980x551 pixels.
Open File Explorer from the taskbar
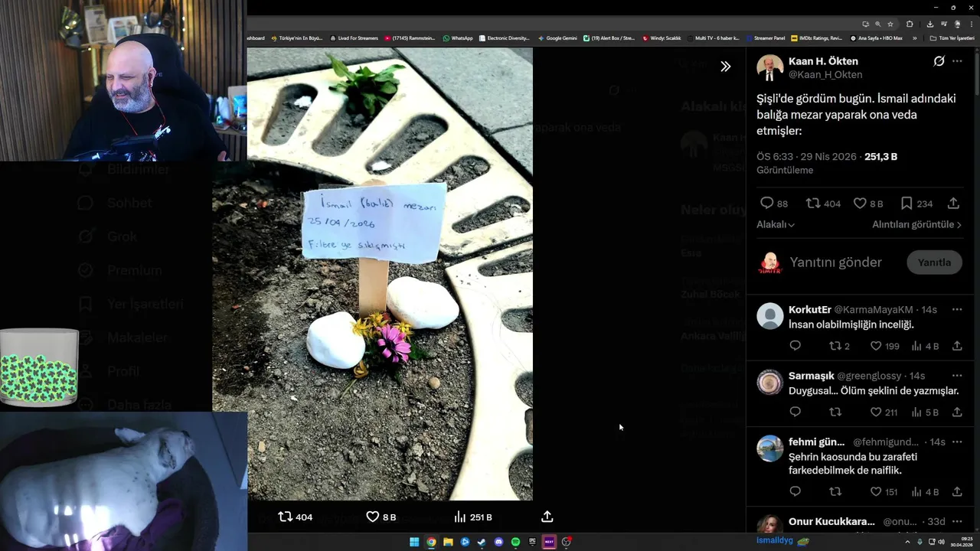(448, 542)
